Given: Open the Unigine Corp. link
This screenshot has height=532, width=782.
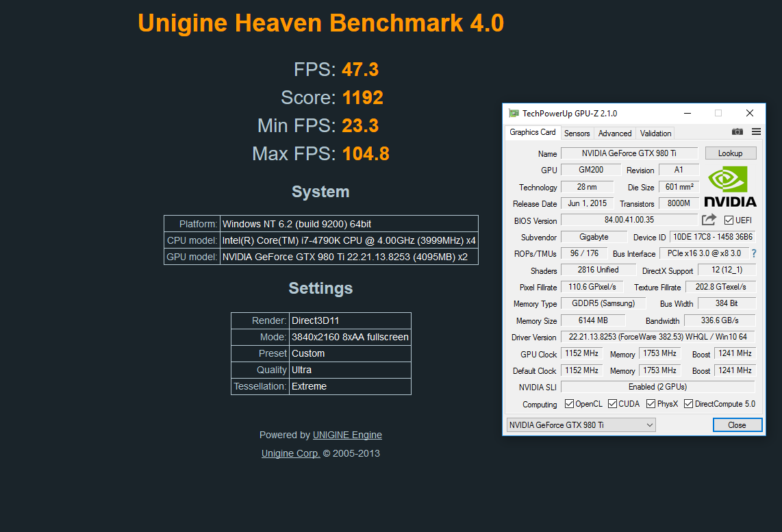Looking at the screenshot, I should tap(291, 453).
